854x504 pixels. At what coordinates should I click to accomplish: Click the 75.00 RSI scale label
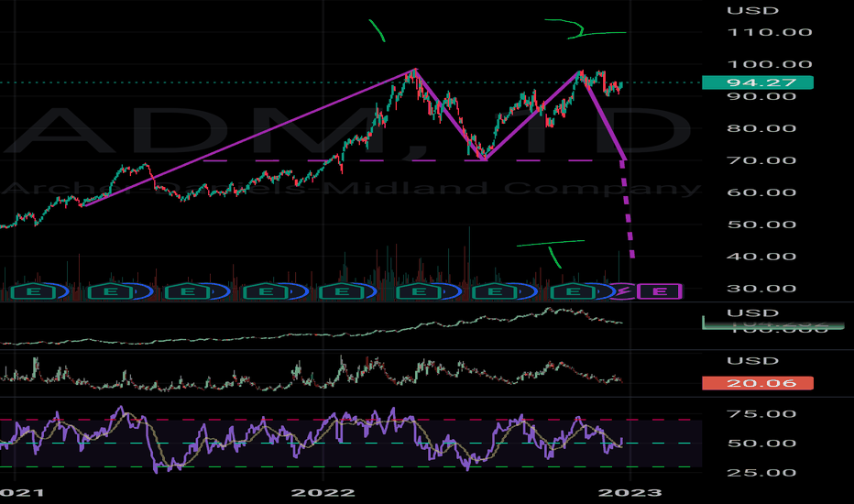pos(761,414)
